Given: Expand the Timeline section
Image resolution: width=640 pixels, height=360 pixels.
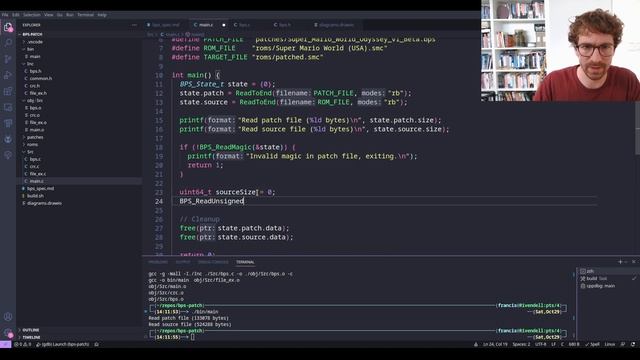Looking at the screenshot, I should [x=80, y=337].
